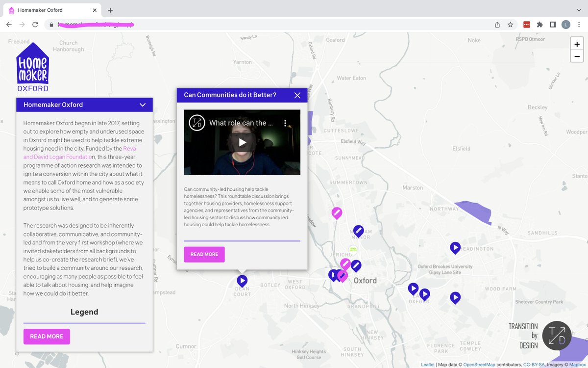Open the Mapbox attribution link
The width and height of the screenshot is (588, 368).
[x=578, y=365]
